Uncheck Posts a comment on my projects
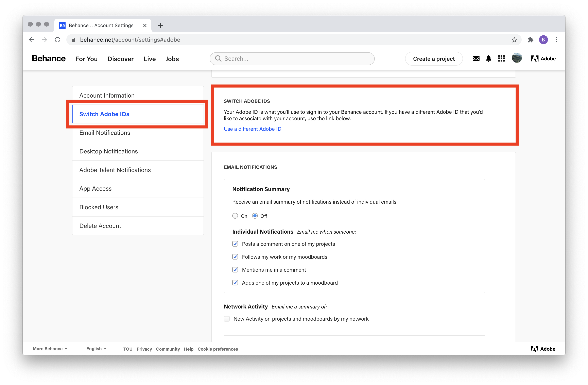Screen dimensions: 588x385 point(235,244)
